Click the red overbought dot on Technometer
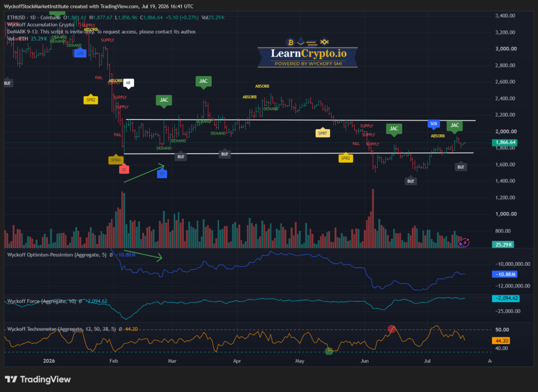The height and width of the screenshot is (392, 538). click(x=391, y=329)
